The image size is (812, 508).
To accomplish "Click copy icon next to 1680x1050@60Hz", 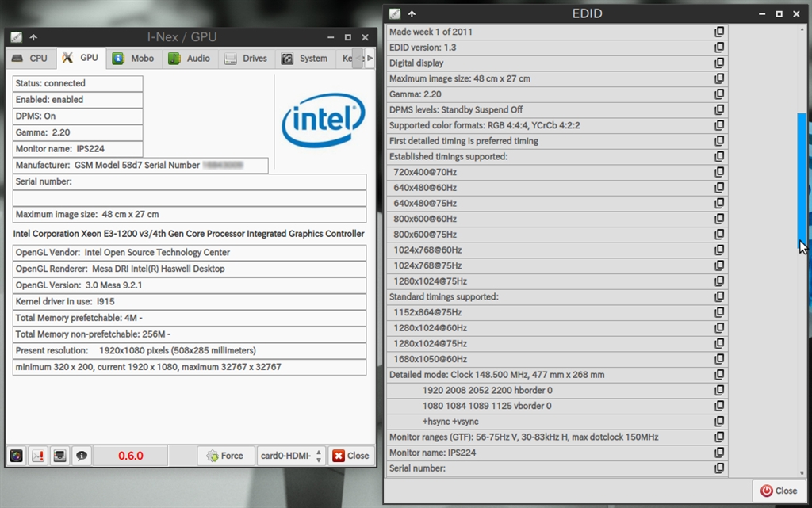I will (x=719, y=359).
